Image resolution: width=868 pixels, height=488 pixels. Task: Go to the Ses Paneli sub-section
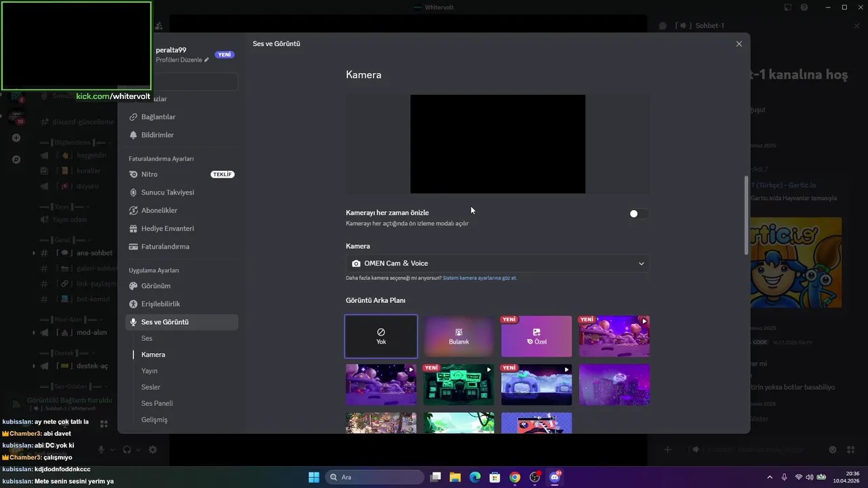point(157,403)
